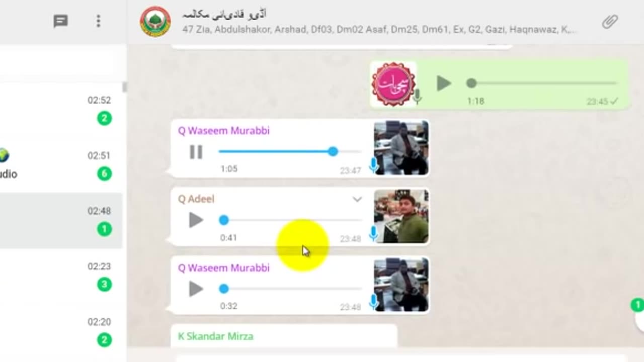Screen dimensions: 644x362
Task: Expand Q Adeel message options chevron
Action: [357, 200]
